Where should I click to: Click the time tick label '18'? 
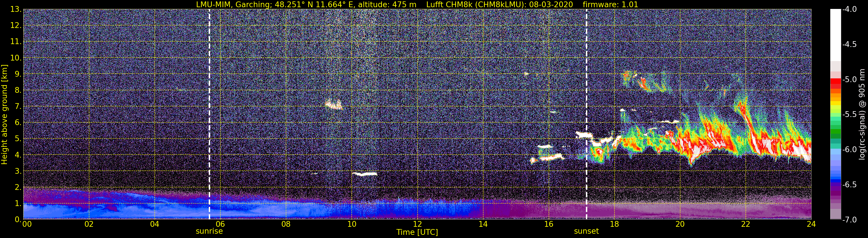point(614,224)
